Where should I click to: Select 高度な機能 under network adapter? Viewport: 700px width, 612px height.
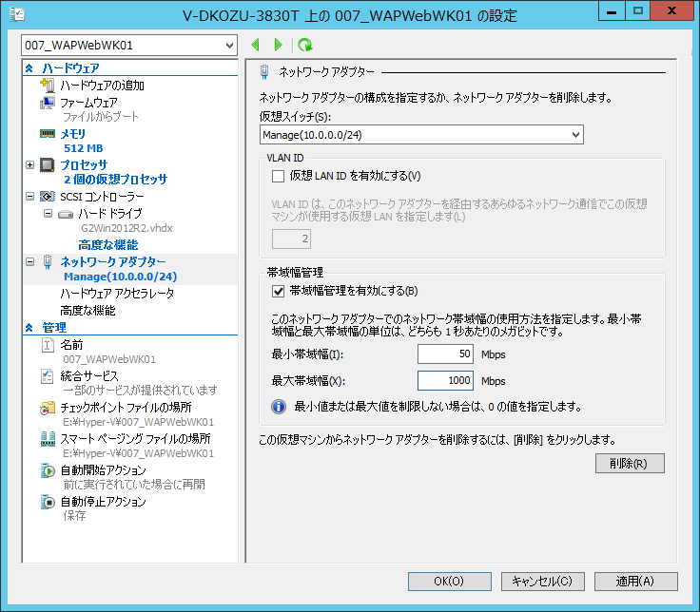click(x=87, y=311)
